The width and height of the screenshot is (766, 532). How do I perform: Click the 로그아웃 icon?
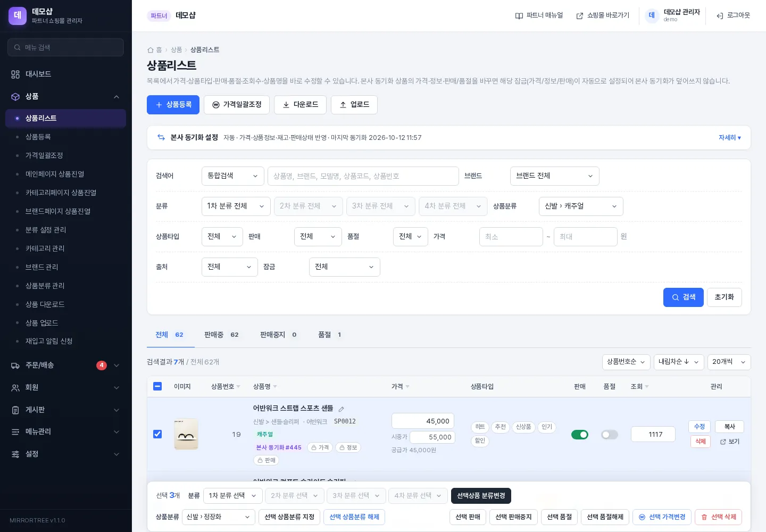click(720, 16)
